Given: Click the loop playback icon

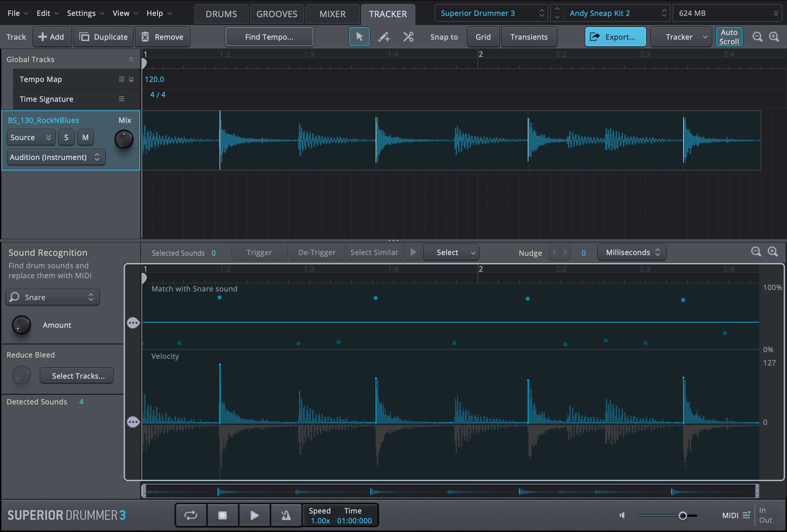Looking at the screenshot, I should tap(191, 515).
